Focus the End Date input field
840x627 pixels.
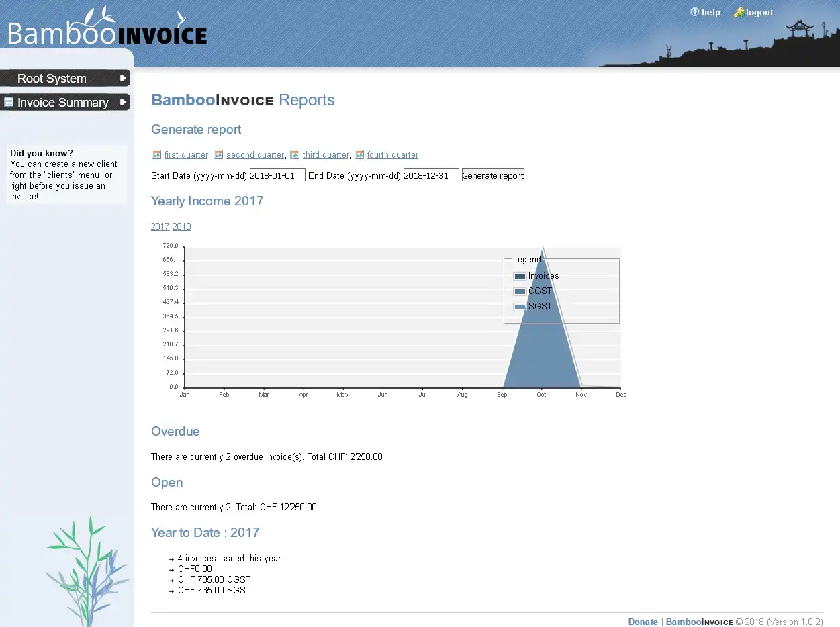click(431, 175)
